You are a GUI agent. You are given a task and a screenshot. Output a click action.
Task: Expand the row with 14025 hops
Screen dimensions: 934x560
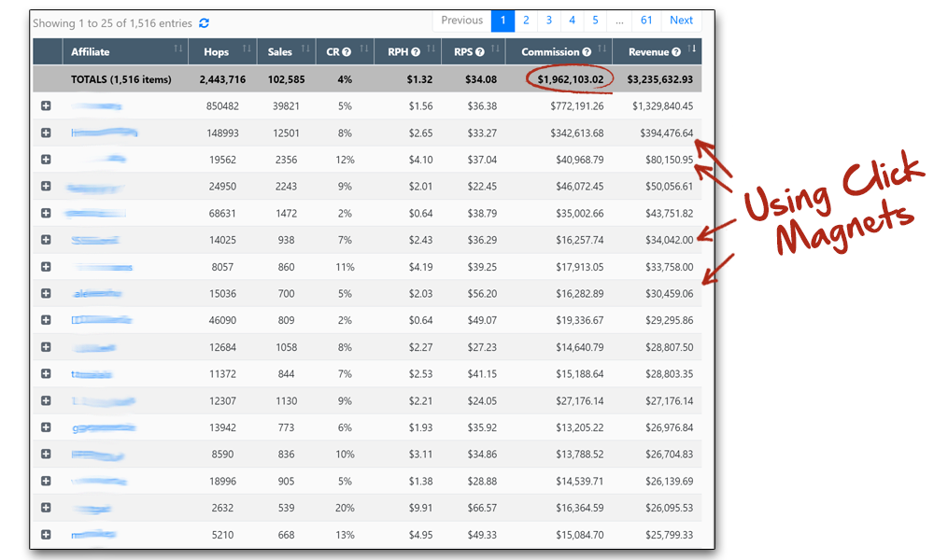tap(46, 240)
